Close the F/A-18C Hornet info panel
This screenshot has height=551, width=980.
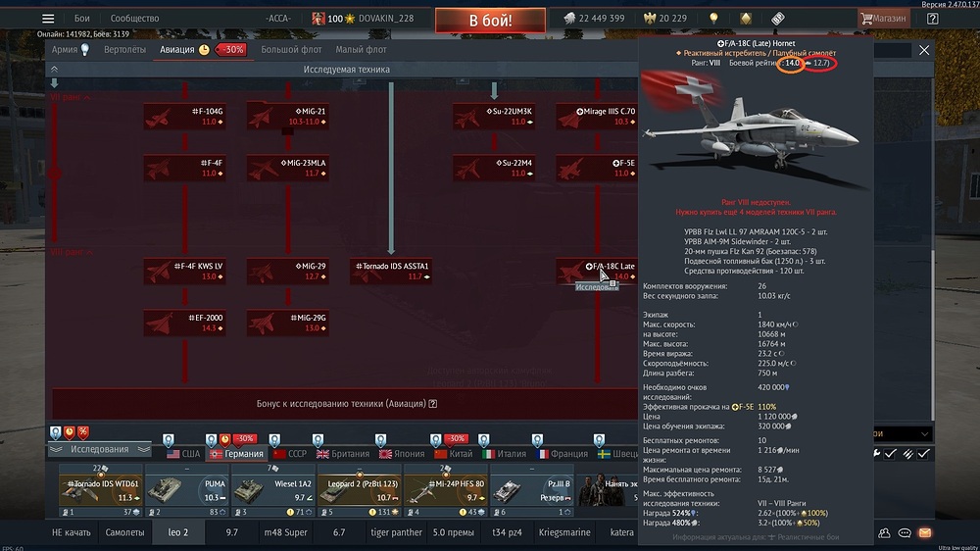924,50
